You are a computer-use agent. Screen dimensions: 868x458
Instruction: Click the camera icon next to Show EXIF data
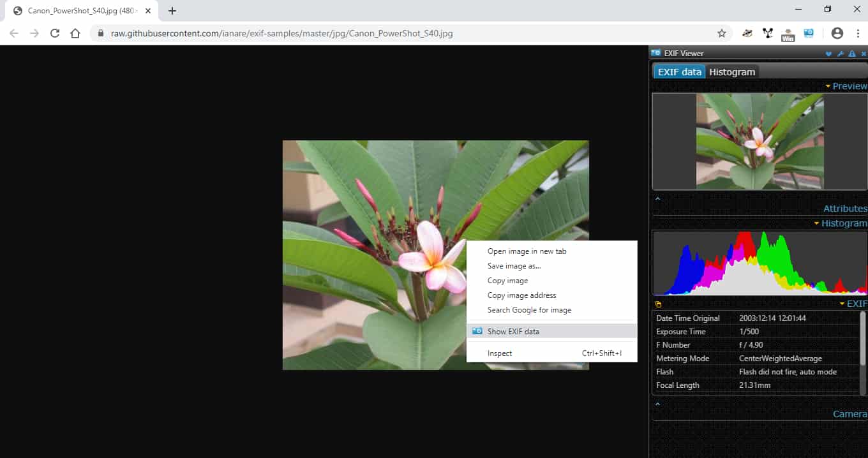click(x=477, y=331)
